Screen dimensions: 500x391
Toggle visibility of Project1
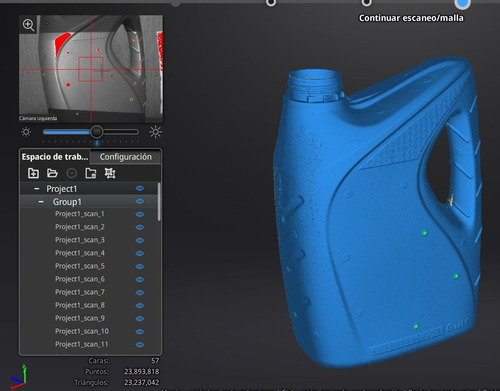point(140,189)
